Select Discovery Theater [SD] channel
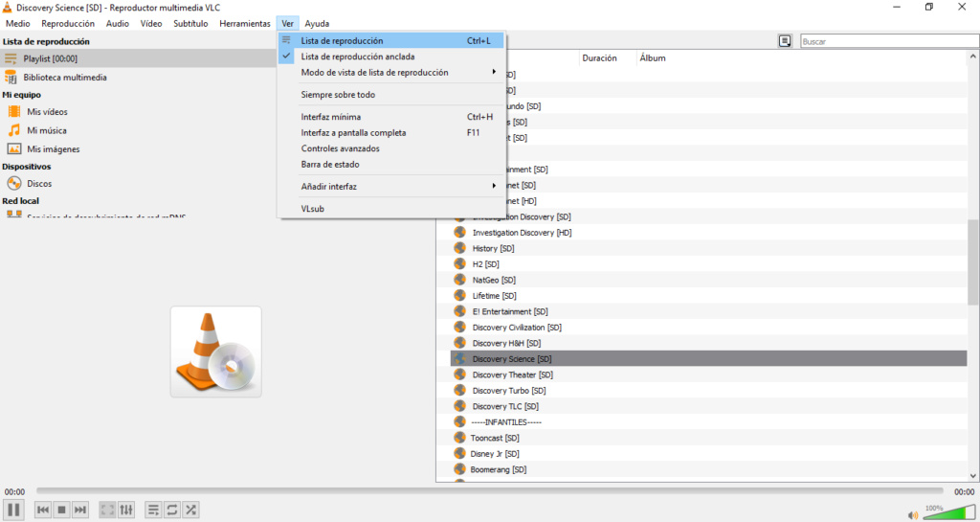This screenshot has width=980, height=522. (x=513, y=375)
